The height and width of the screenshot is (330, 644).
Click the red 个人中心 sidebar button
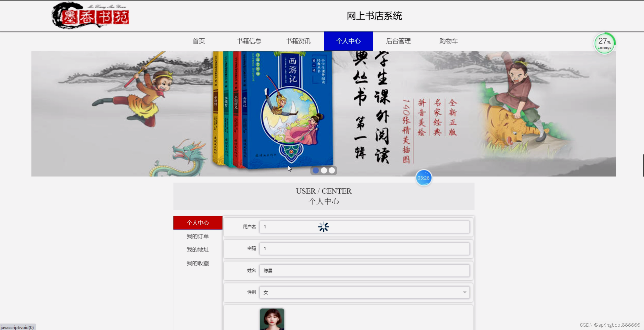(198, 223)
